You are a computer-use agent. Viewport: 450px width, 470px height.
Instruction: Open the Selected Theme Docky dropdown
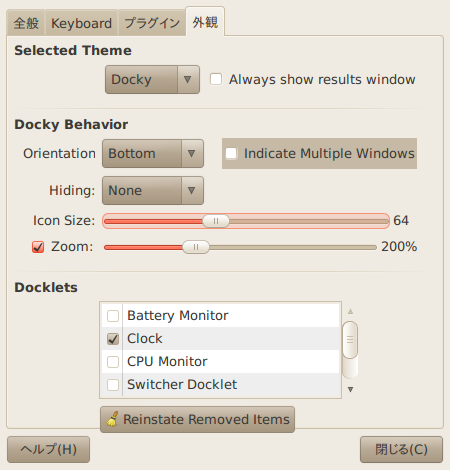coord(152,79)
